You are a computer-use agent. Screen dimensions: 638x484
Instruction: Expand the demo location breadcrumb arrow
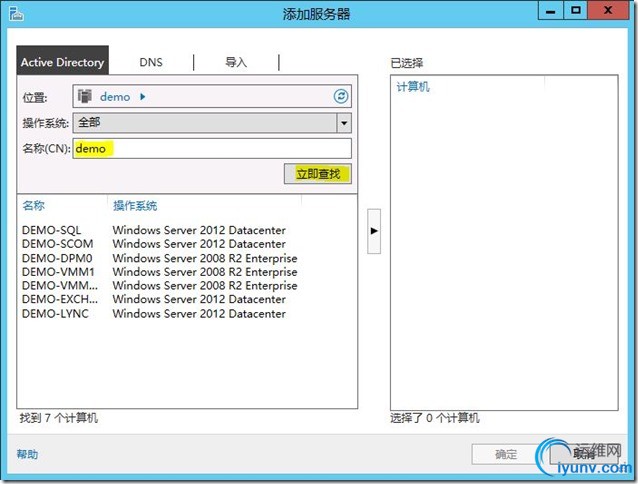(142, 97)
